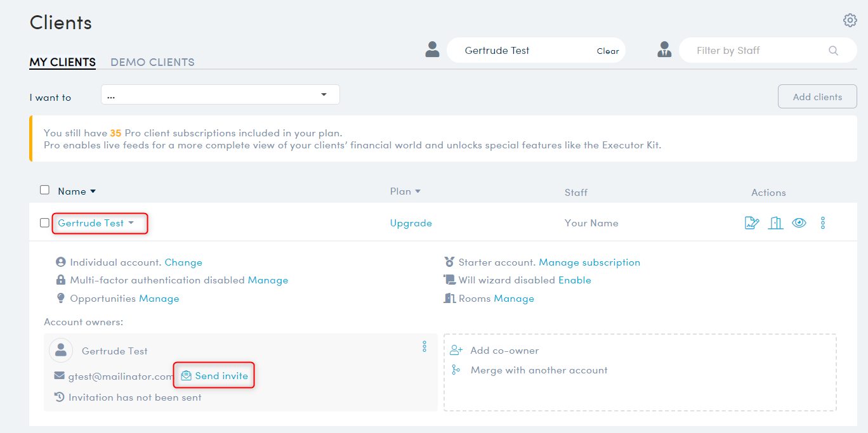Toggle the select-all checkbox beside Name
This screenshot has height=433, width=868.
pyautogui.click(x=44, y=190)
